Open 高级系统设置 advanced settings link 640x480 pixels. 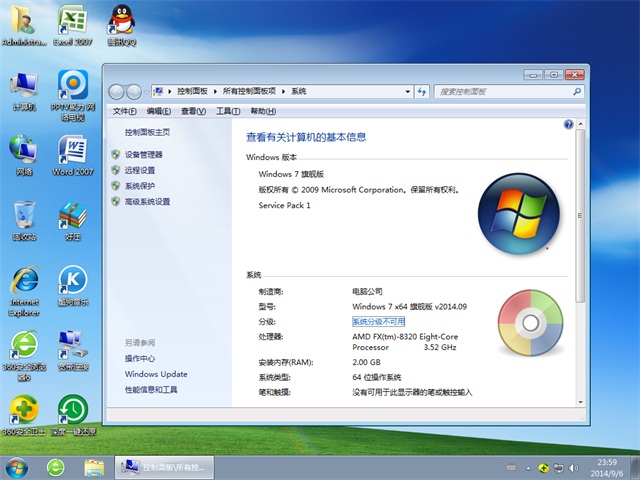[147, 201]
